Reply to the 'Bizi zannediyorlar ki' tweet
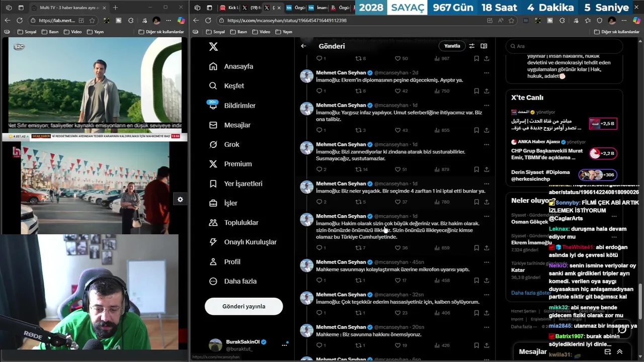The height and width of the screenshot is (362, 644). click(321, 169)
